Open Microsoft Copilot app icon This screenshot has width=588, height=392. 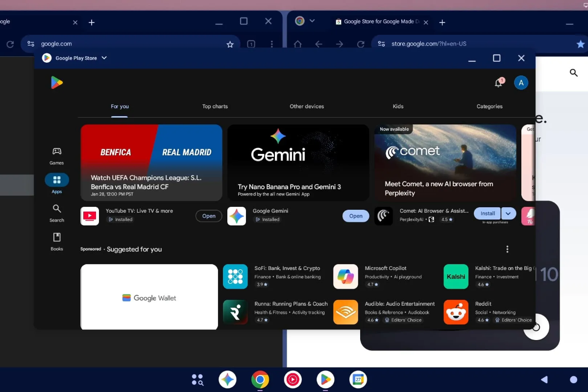click(345, 276)
